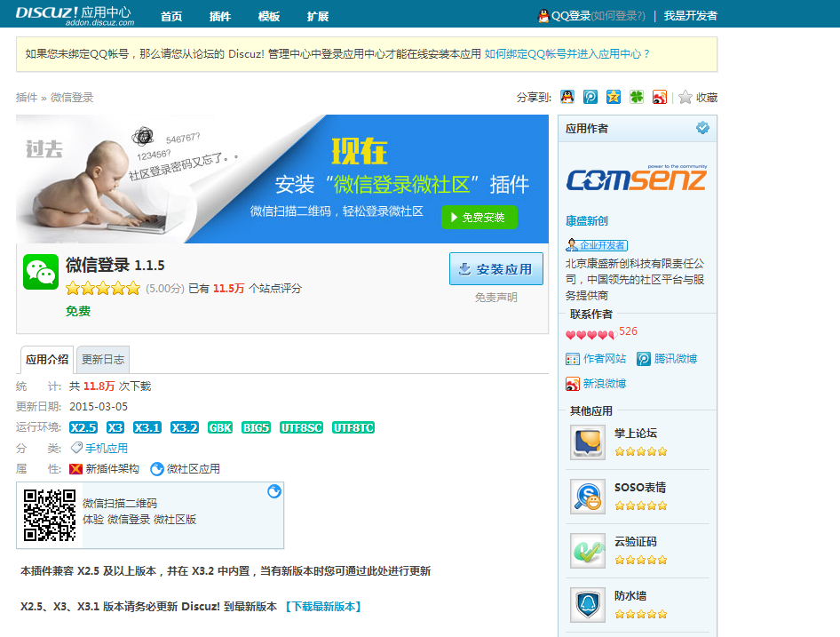Click the Comsenz logo image
Screen dimensions: 840x637
click(x=637, y=178)
